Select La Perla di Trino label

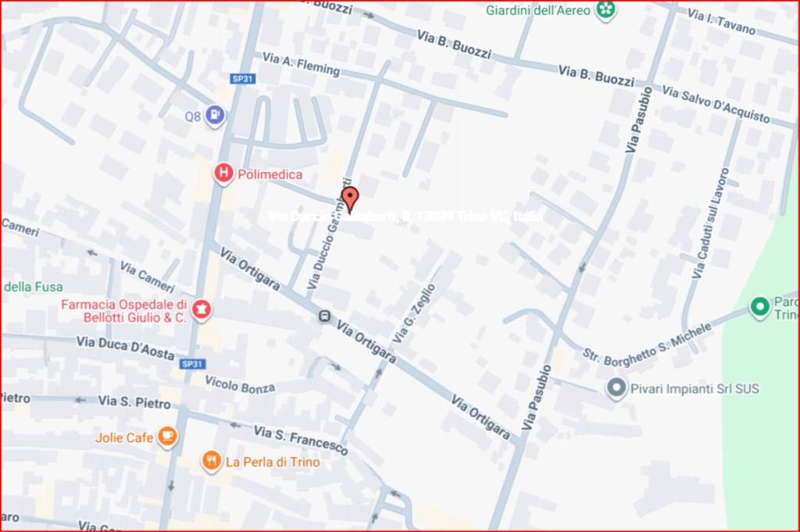pos(273,462)
